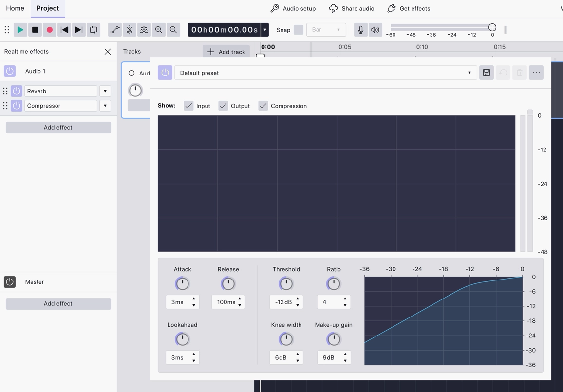Click the Lookahead 3ms value field
This screenshot has height=392, width=563.
183,357
